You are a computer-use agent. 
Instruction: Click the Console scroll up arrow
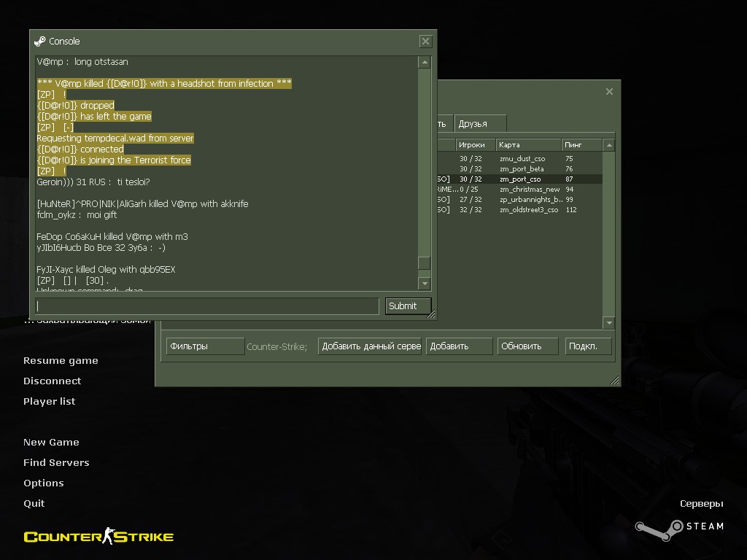(424, 63)
